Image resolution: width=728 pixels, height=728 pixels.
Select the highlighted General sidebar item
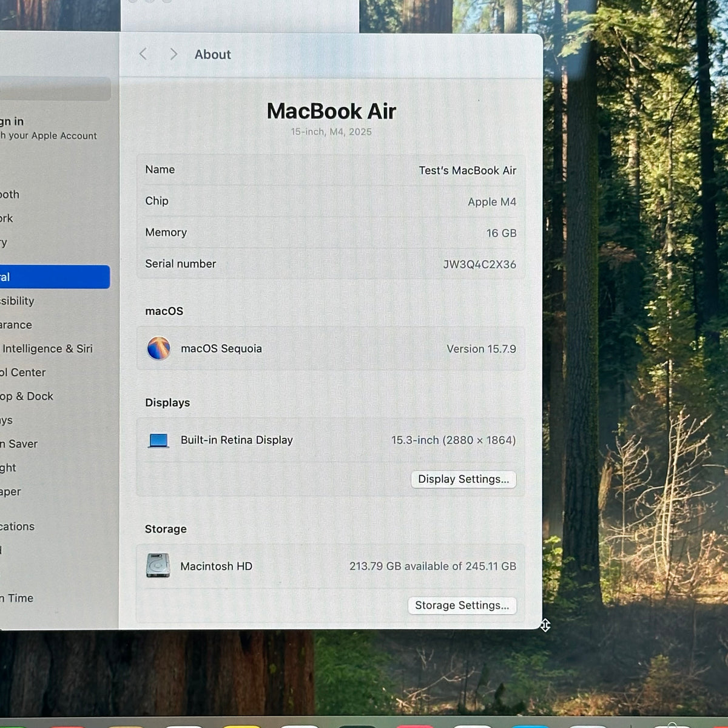(x=55, y=277)
